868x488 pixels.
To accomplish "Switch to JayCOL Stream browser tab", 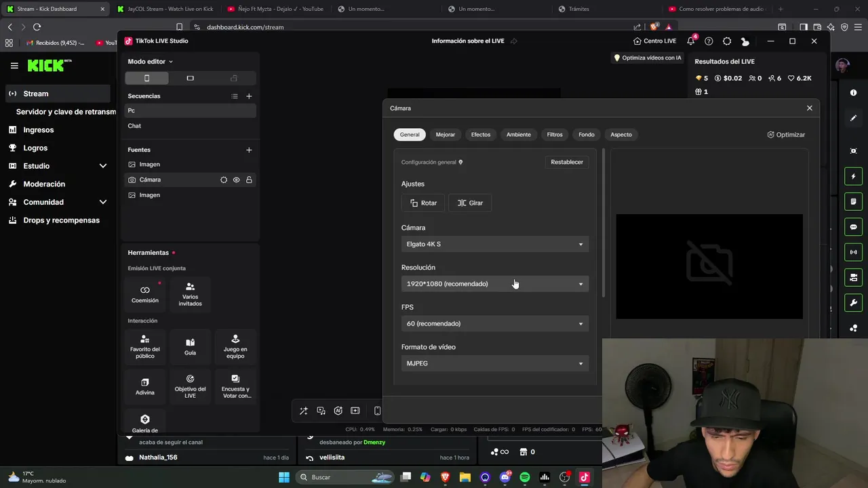I will tap(165, 9).
